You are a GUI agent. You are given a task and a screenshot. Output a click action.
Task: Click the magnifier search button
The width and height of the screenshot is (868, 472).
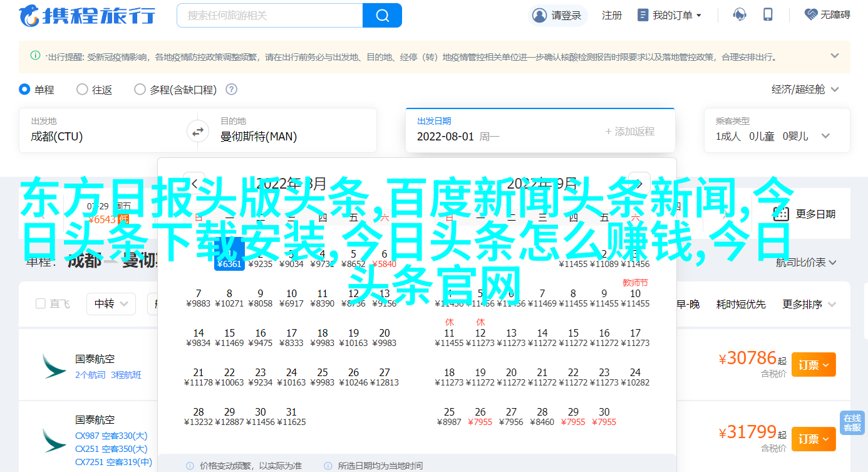[x=382, y=15]
